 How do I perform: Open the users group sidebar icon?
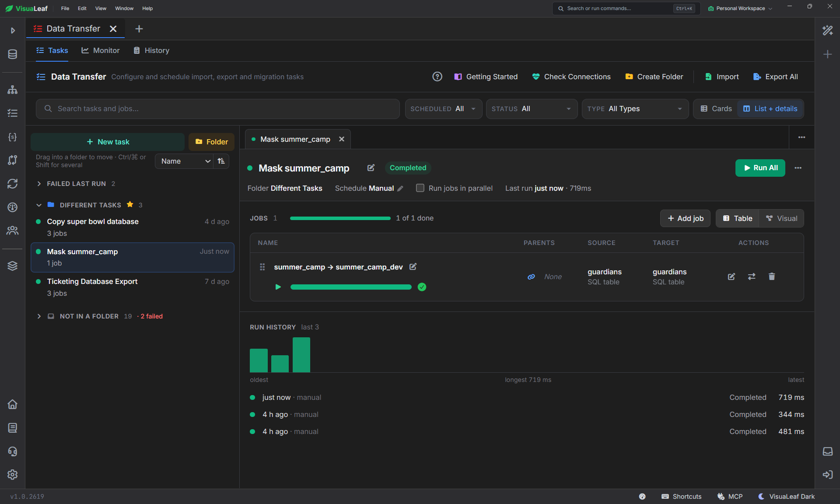[12, 231]
